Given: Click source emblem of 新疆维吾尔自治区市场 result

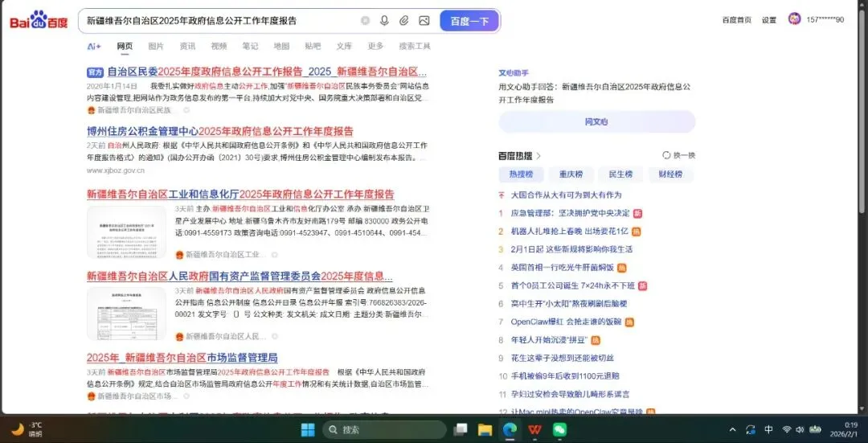Looking at the screenshot, I should (92, 396).
